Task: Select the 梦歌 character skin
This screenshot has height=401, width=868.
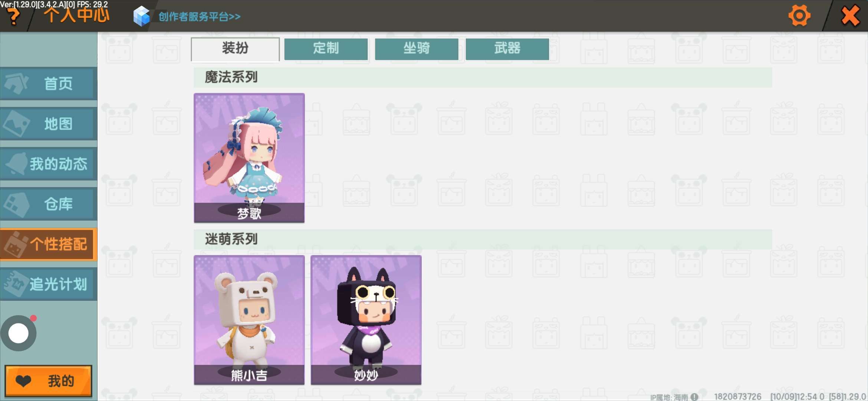Action: pos(249,158)
